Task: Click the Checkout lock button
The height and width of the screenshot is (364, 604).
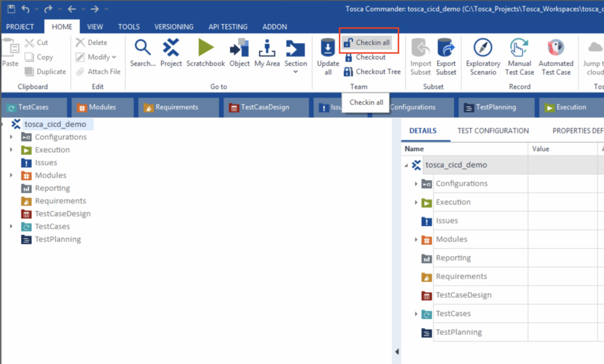Action: point(365,57)
